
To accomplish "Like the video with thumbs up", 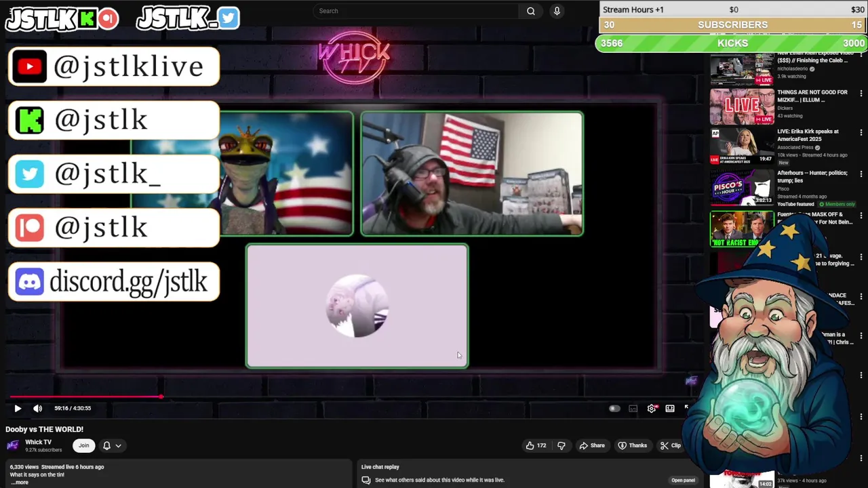I will coord(536,445).
